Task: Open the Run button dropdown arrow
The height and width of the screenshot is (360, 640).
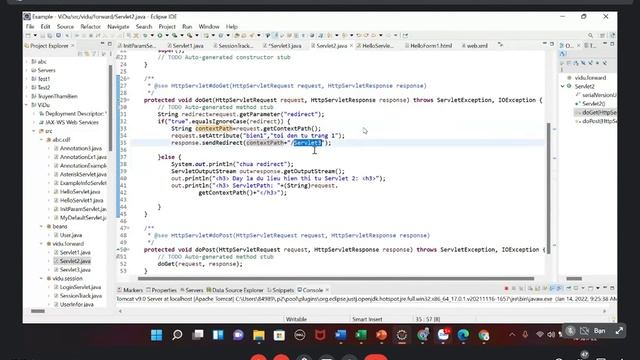Action: [167, 36]
